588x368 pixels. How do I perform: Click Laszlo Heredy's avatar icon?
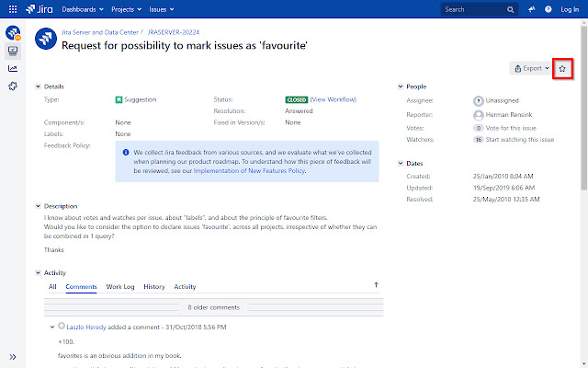[x=62, y=326]
